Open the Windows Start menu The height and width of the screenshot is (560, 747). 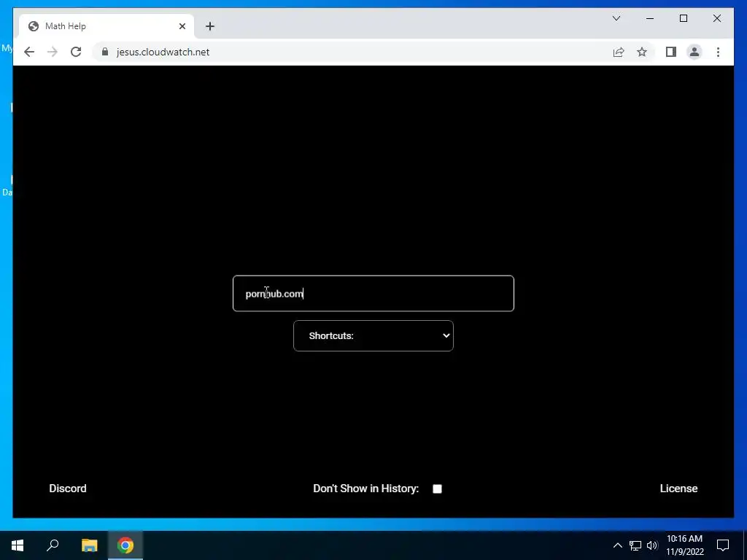coord(18,545)
